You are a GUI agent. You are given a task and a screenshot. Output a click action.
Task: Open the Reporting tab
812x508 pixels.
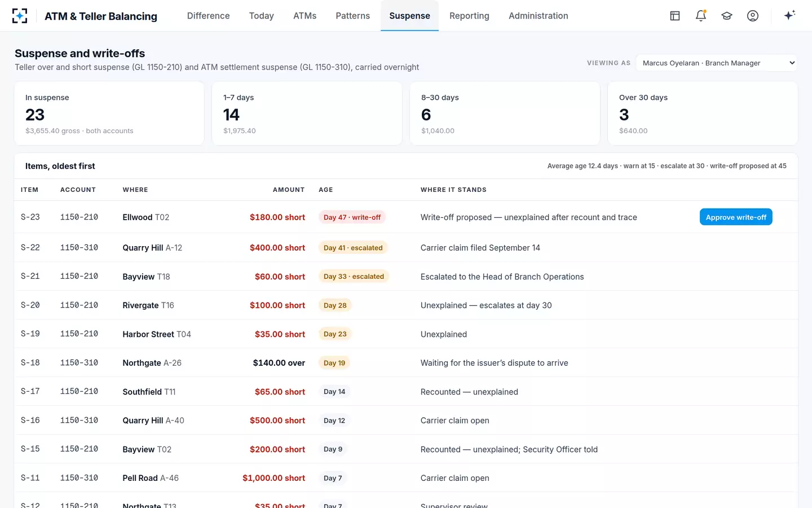click(x=469, y=16)
